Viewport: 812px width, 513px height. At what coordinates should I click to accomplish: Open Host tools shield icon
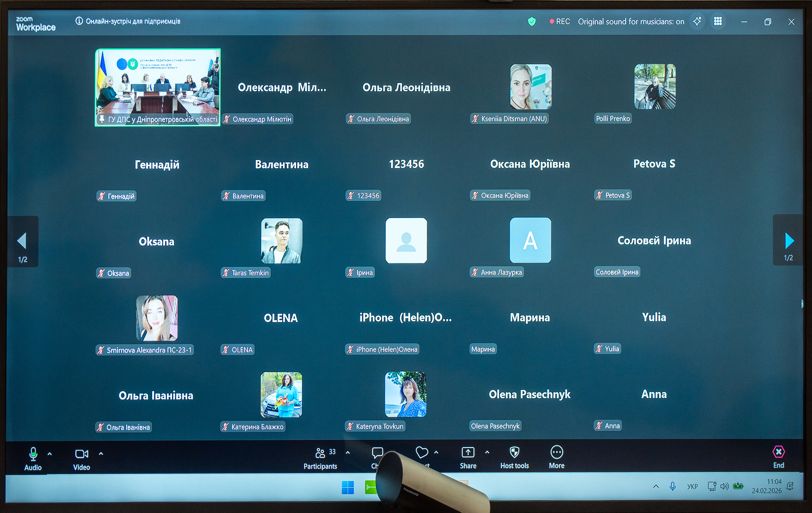514,453
